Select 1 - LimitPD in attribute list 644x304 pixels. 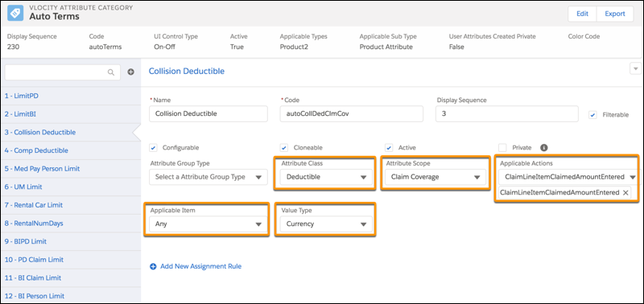tap(70, 96)
